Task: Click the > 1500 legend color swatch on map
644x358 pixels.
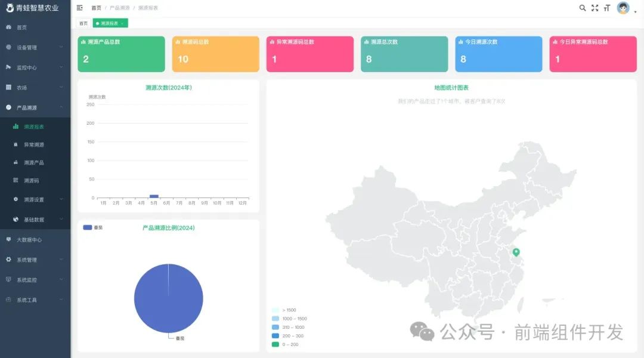Action: click(274, 310)
